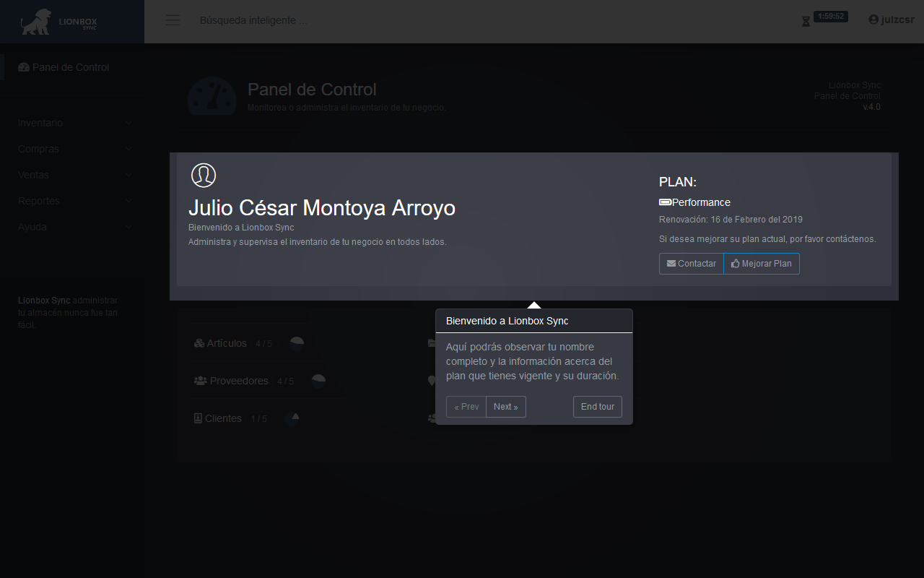
Task: Click the Artículos boxes icon
Action: [x=199, y=344]
